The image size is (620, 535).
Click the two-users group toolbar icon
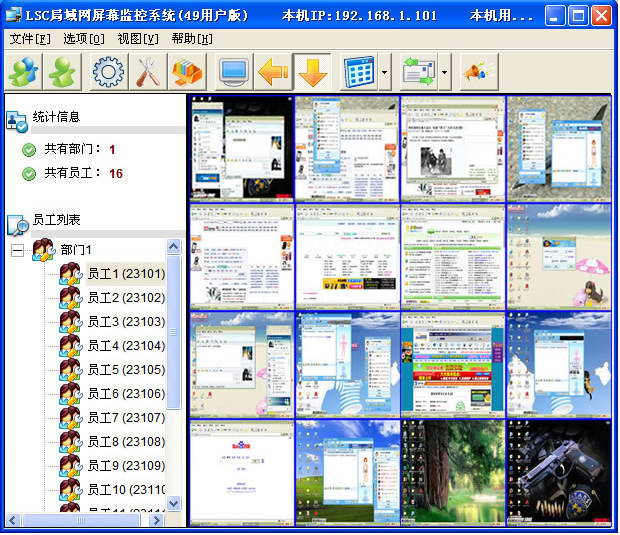(x=23, y=72)
